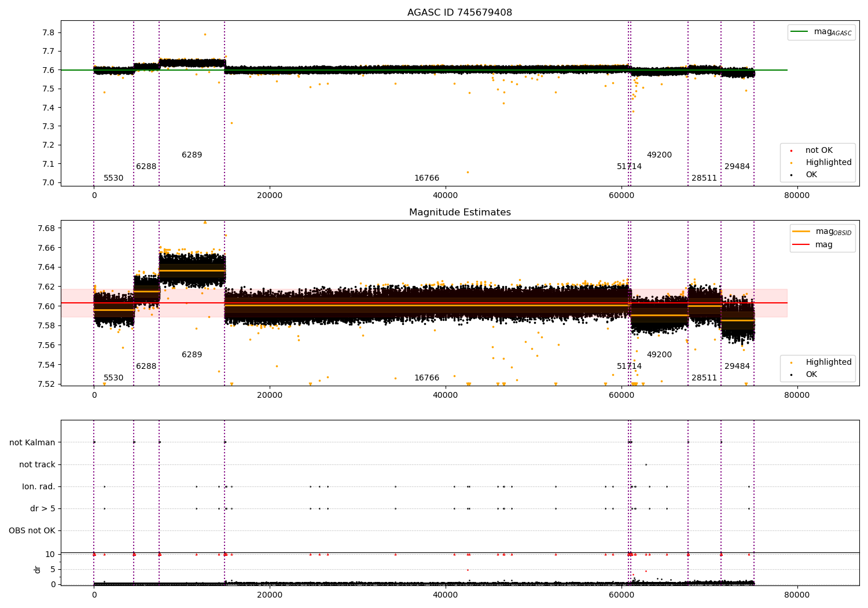
Task: Click OBSID label 16766 in top plot
Action: pyautogui.click(x=427, y=178)
